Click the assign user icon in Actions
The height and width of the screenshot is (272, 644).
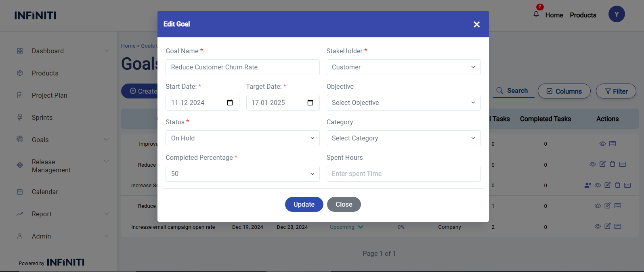[587, 185]
